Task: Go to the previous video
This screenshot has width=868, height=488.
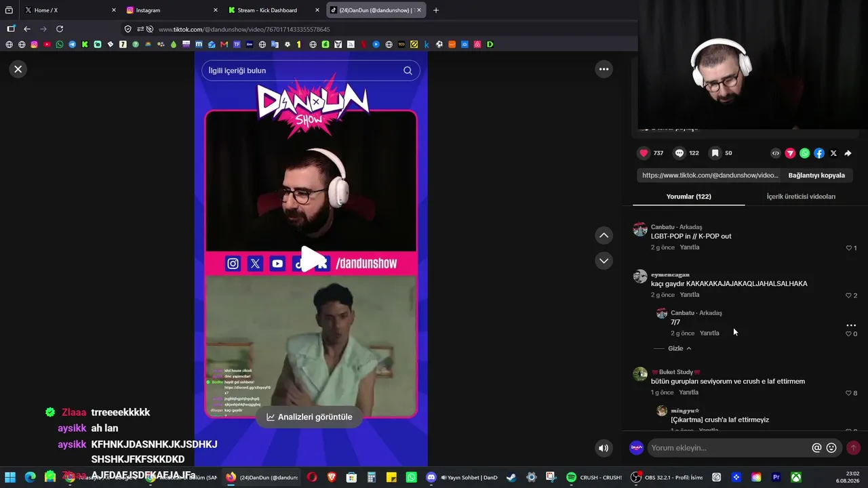Action: pos(604,235)
